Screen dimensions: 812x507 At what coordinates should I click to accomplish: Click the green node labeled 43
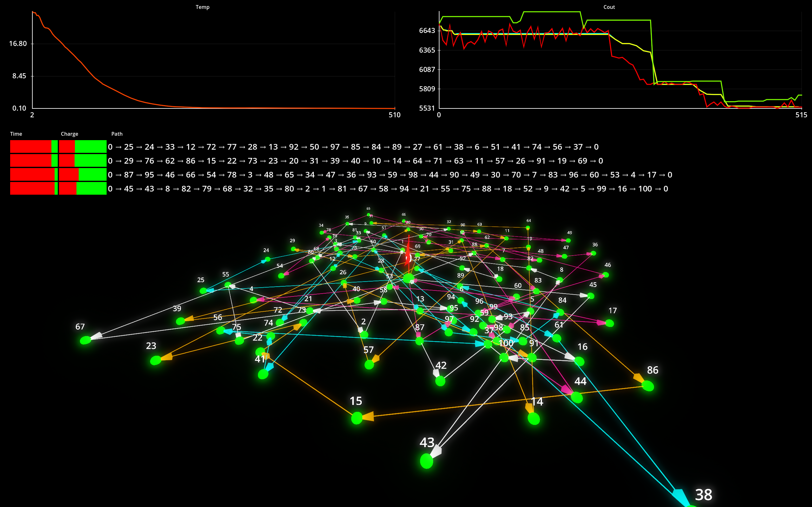(x=426, y=461)
